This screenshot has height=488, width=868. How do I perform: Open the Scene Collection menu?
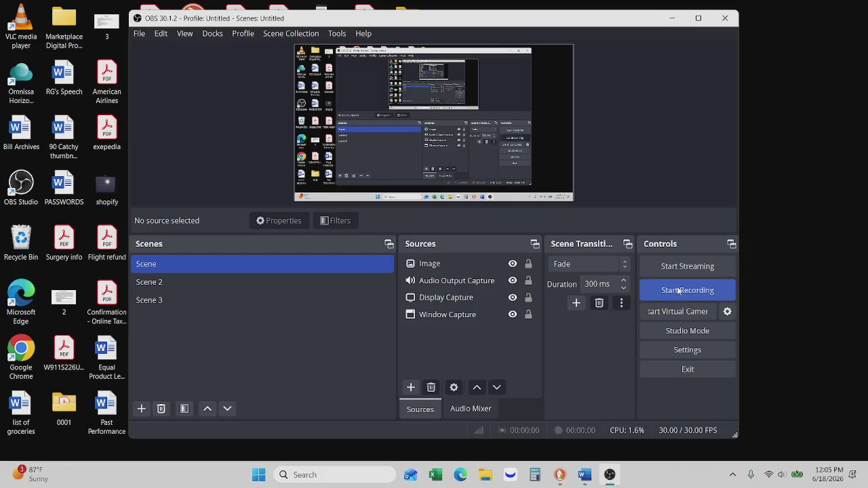[291, 33]
